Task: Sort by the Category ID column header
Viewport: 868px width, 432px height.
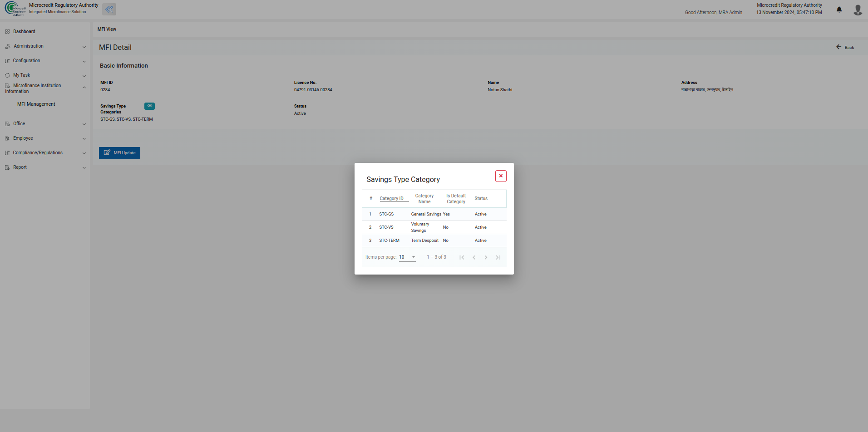Action: (x=391, y=199)
